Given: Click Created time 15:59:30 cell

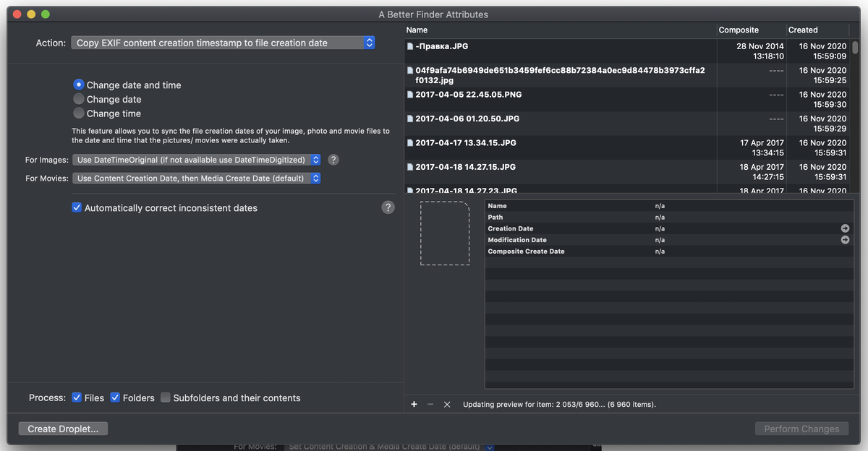Looking at the screenshot, I should pyautogui.click(x=829, y=105).
